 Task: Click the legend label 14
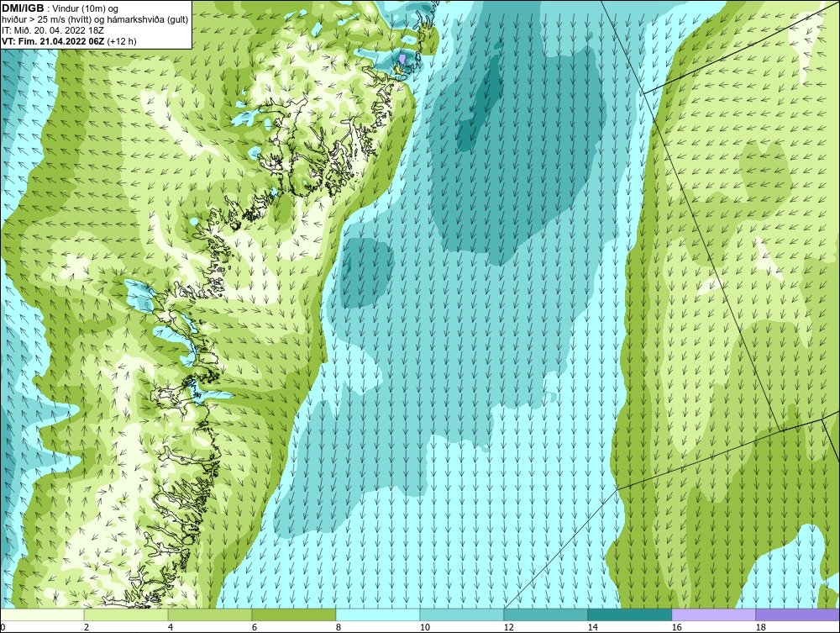click(x=592, y=627)
